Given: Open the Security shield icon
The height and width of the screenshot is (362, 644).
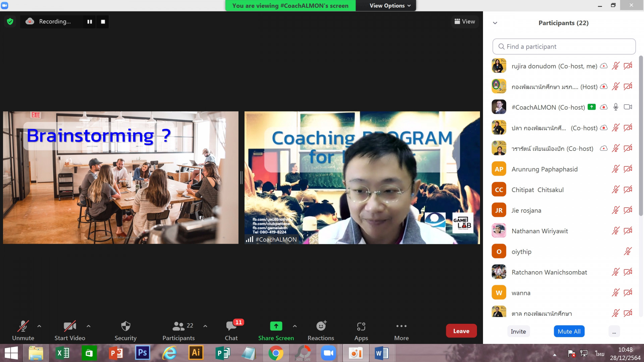Looking at the screenshot, I should (x=125, y=326).
